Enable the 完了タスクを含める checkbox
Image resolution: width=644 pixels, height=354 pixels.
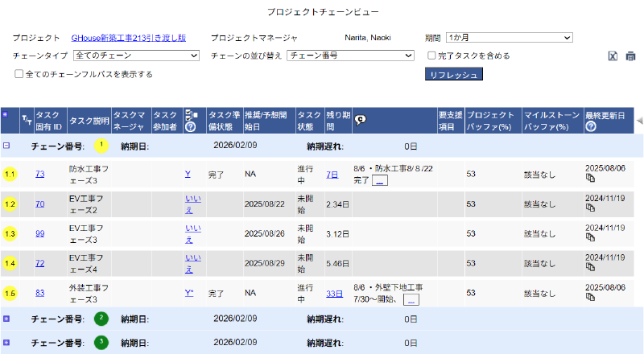[432, 56]
